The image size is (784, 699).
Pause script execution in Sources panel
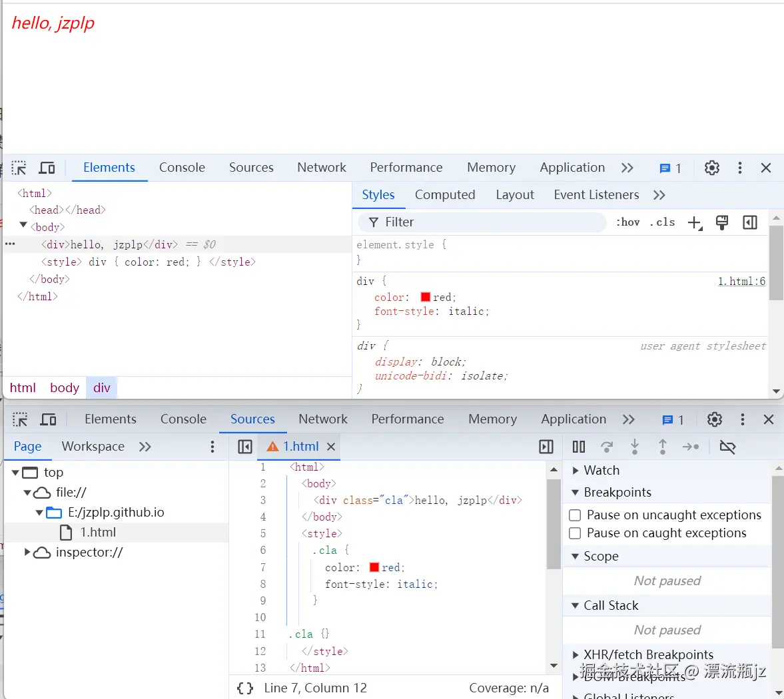pos(578,447)
